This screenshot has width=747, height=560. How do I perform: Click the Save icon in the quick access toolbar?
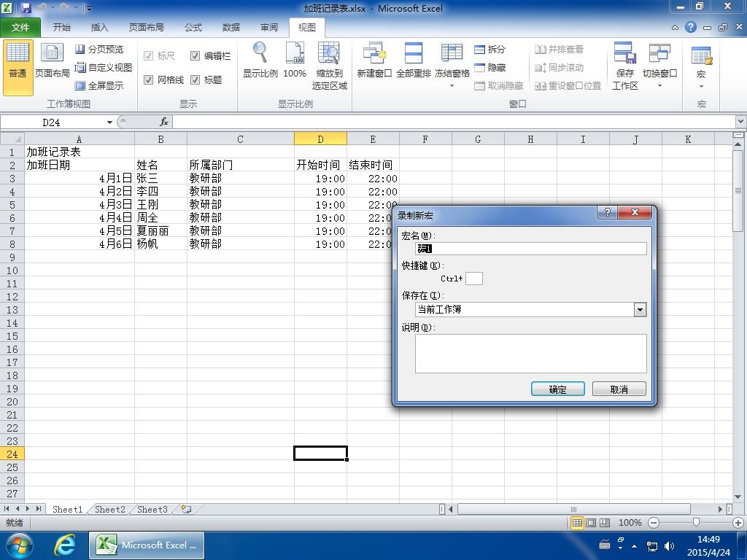[x=26, y=8]
